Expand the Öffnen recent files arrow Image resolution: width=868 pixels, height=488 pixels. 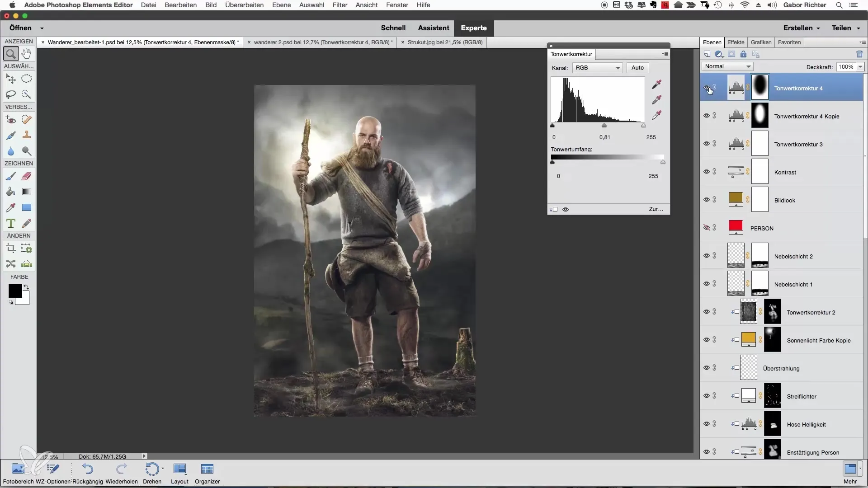(42, 28)
